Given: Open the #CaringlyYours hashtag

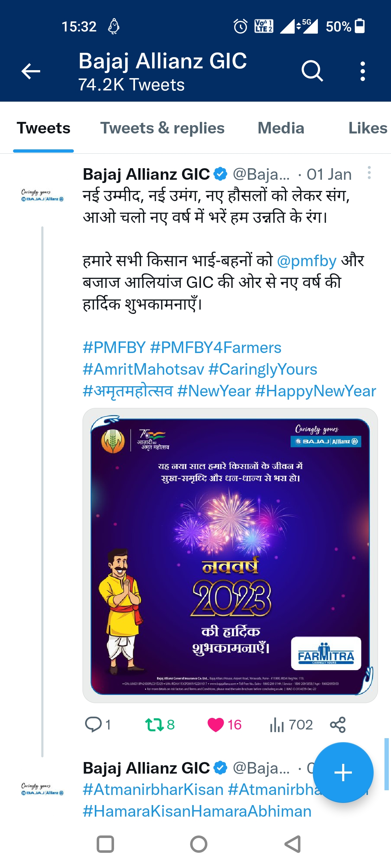Looking at the screenshot, I should point(263,369).
